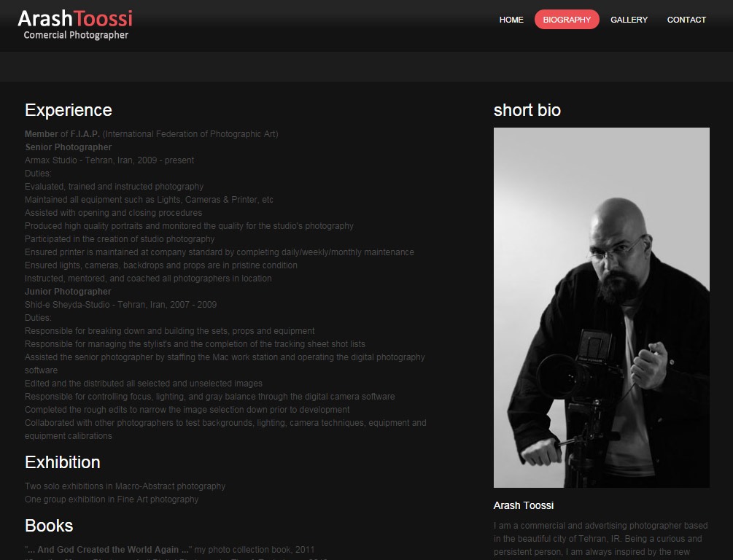Click the Member of F.I.A.P. line
This screenshot has height=560, width=733.
(x=151, y=134)
